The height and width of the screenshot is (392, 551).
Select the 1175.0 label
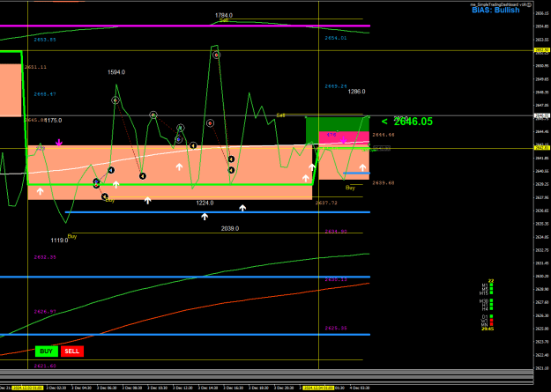pyautogui.click(x=54, y=121)
